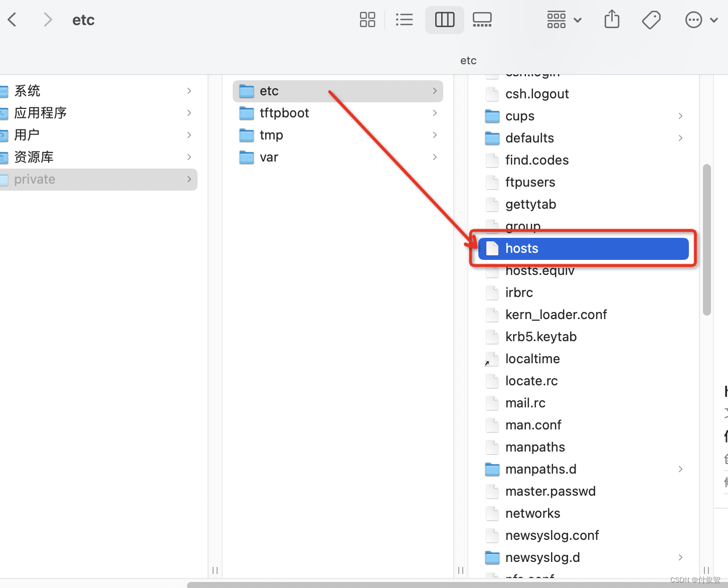The image size is (728, 588).
Task: Click column resize handle below first column
Action: (215, 570)
